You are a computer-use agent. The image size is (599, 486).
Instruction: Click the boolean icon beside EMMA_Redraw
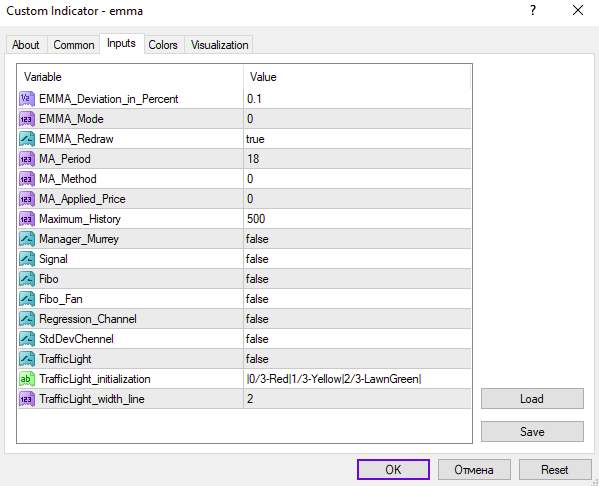coord(27,139)
